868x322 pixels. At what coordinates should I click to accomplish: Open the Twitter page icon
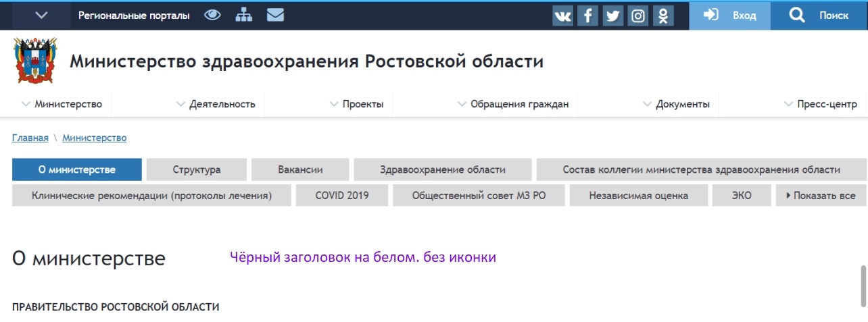(612, 16)
